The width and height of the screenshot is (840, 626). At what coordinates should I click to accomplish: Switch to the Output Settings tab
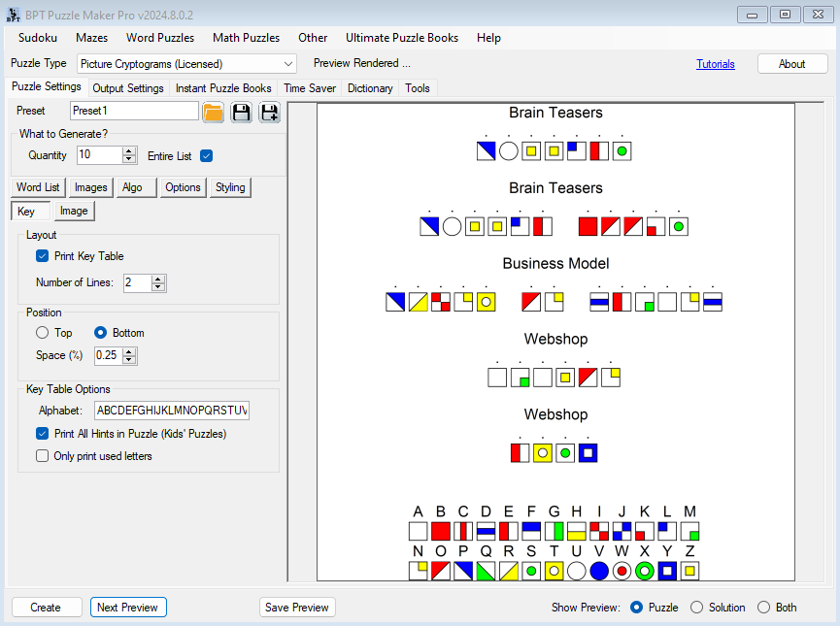(128, 88)
